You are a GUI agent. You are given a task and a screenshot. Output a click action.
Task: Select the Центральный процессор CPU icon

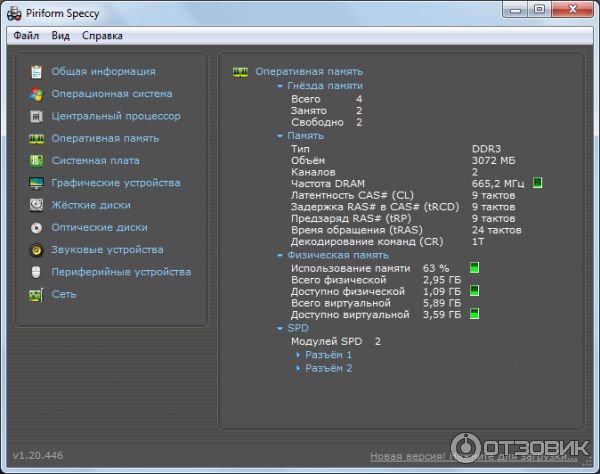[37, 116]
